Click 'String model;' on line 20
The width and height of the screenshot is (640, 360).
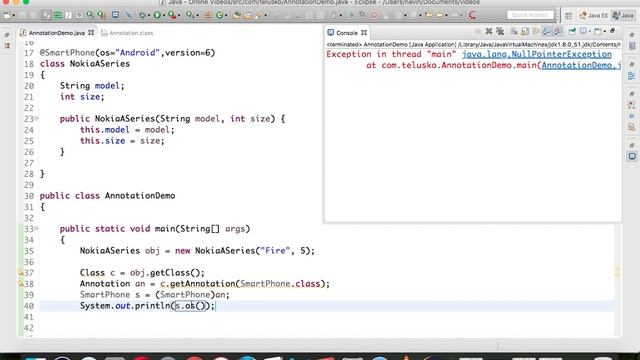pos(92,86)
